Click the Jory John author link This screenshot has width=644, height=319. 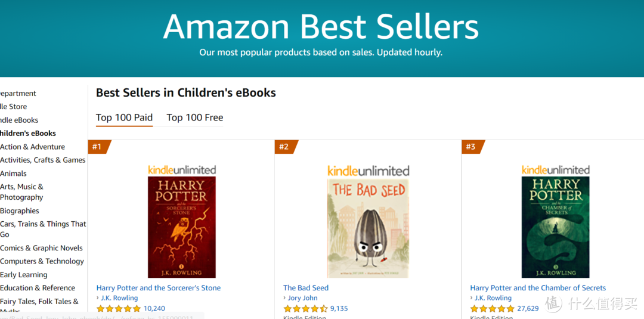[x=302, y=298]
